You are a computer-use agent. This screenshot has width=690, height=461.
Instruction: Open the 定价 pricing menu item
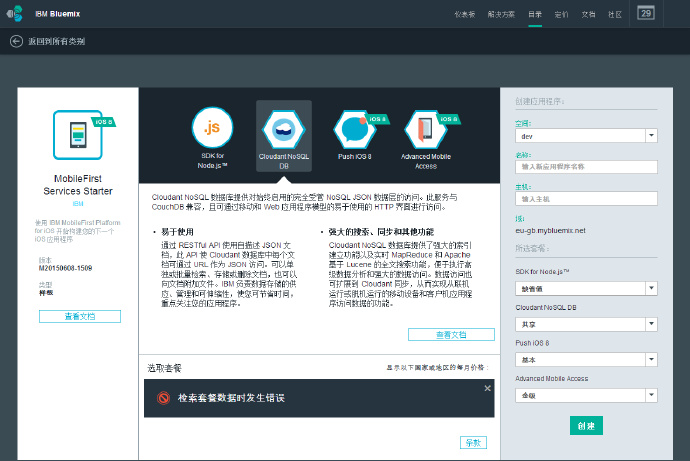pos(562,15)
